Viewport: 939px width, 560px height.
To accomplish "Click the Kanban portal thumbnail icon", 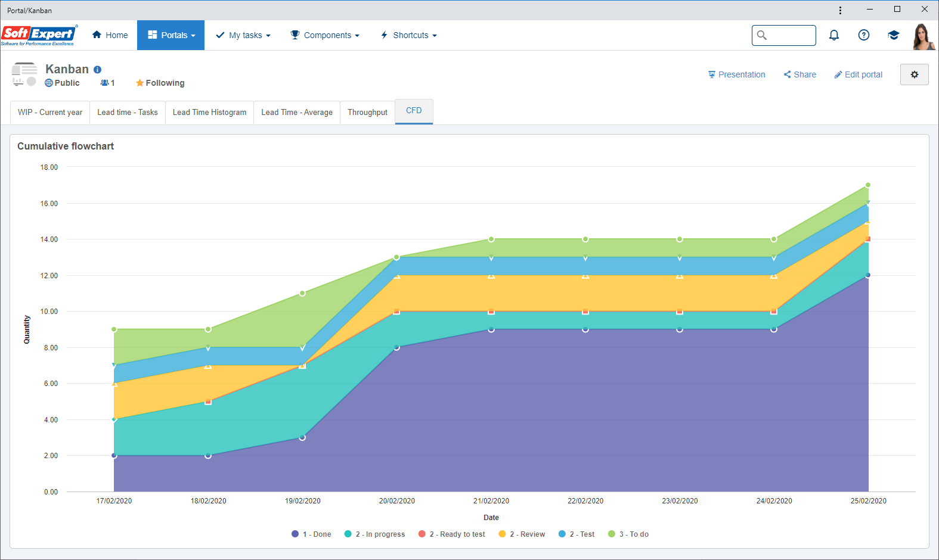I will [24, 74].
